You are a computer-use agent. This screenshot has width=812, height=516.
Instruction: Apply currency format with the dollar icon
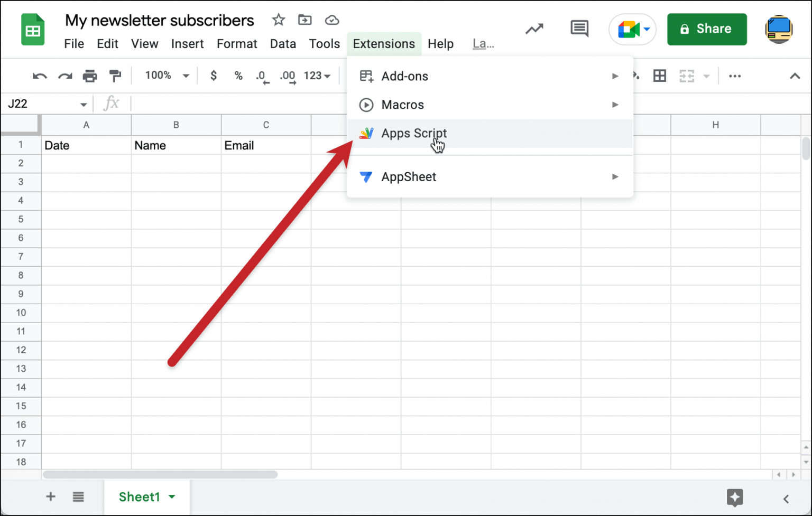coord(213,76)
